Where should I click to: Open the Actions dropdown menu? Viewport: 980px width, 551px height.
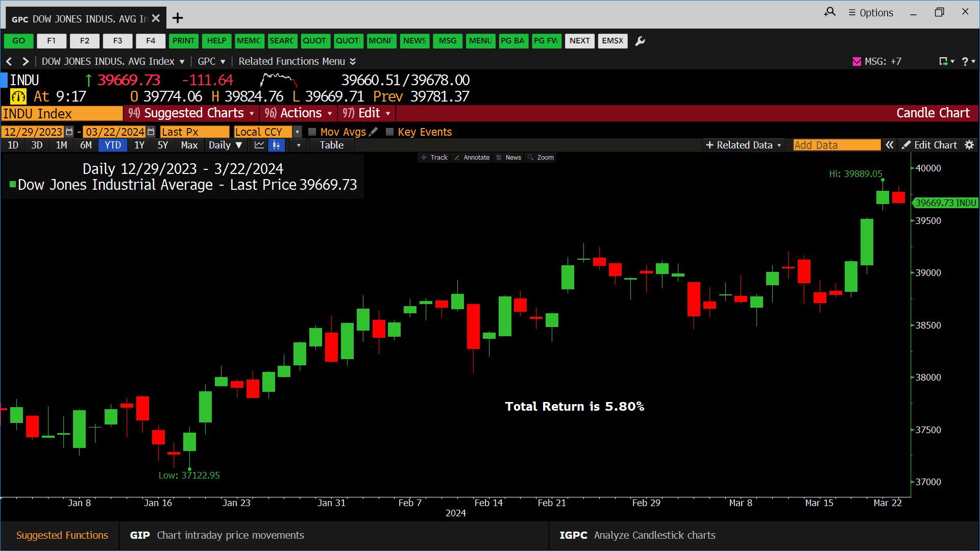(299, 113)
